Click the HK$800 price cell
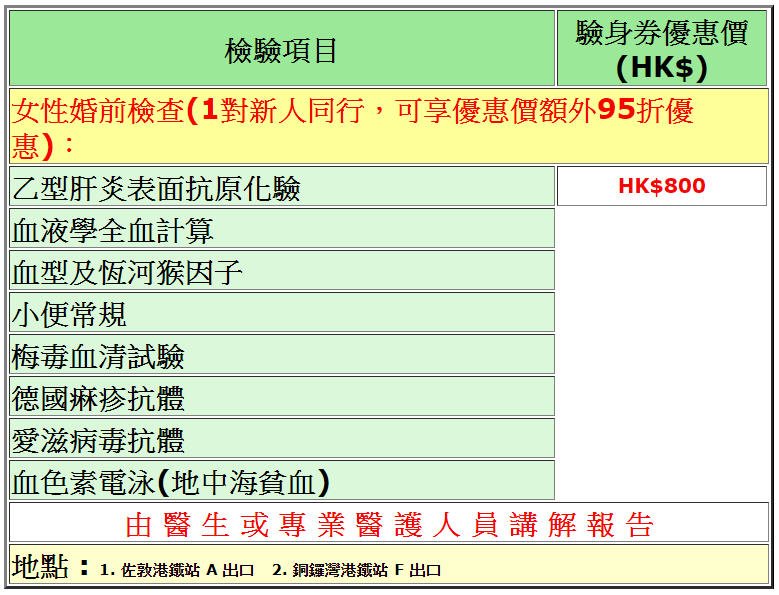Viewport: 779px width, 595px height. (x=662, y=186)
